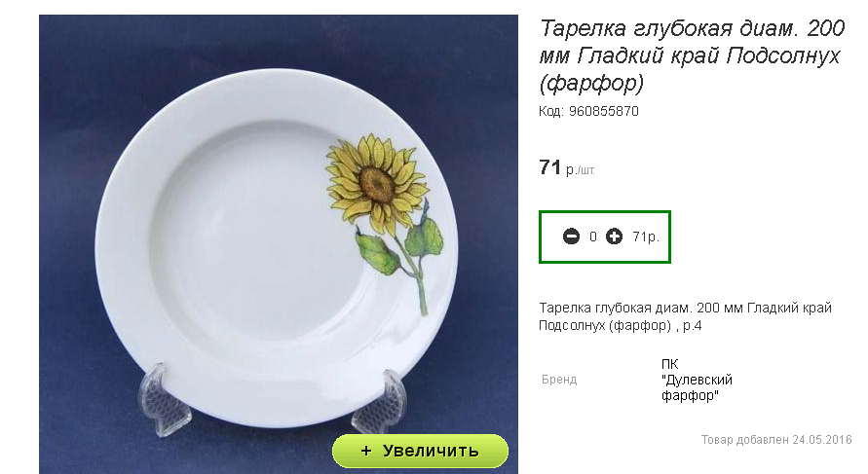
Task: Decrease quantity with the minus icon
Action: click(x=571, y=237)
